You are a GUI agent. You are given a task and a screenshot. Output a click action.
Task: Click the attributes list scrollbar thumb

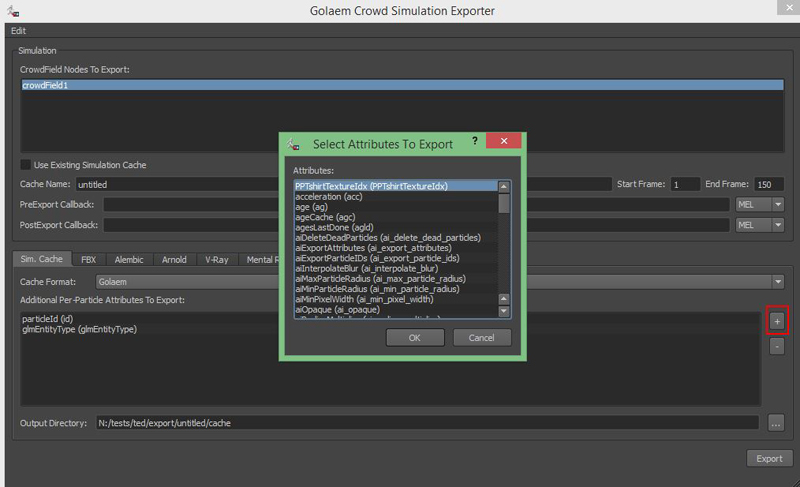pyautogui.click(x=504, y=203)
